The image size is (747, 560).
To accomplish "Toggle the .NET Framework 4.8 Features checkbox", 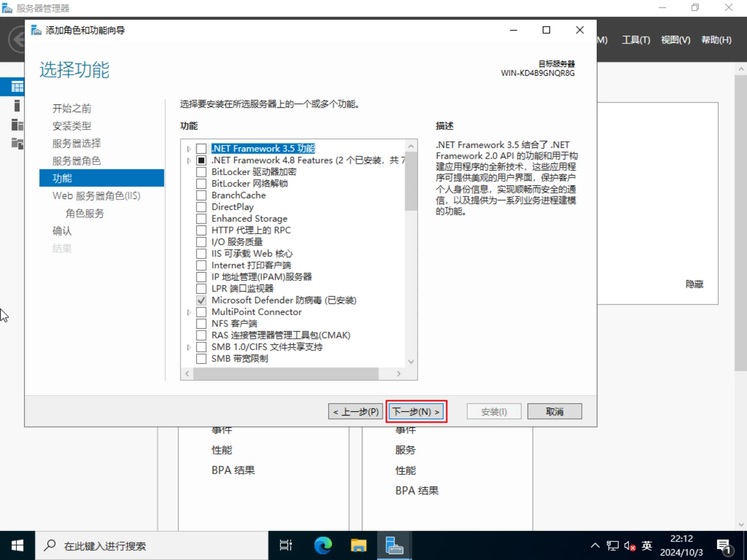I will [x=201, y=160].
